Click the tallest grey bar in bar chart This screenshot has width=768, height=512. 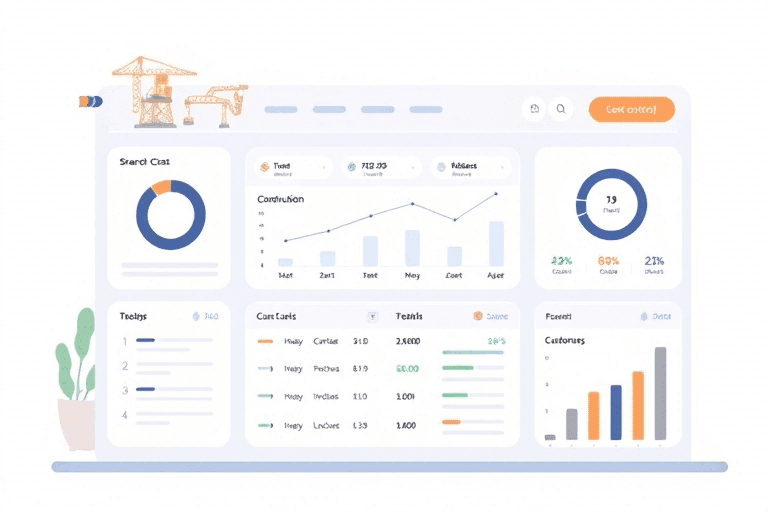(660, 393)
